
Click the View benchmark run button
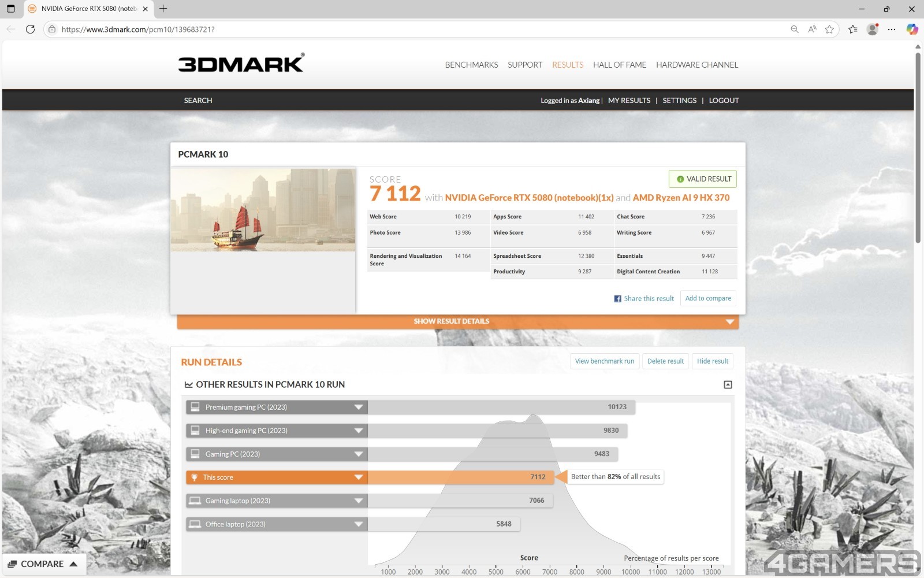tap(605, 361)
